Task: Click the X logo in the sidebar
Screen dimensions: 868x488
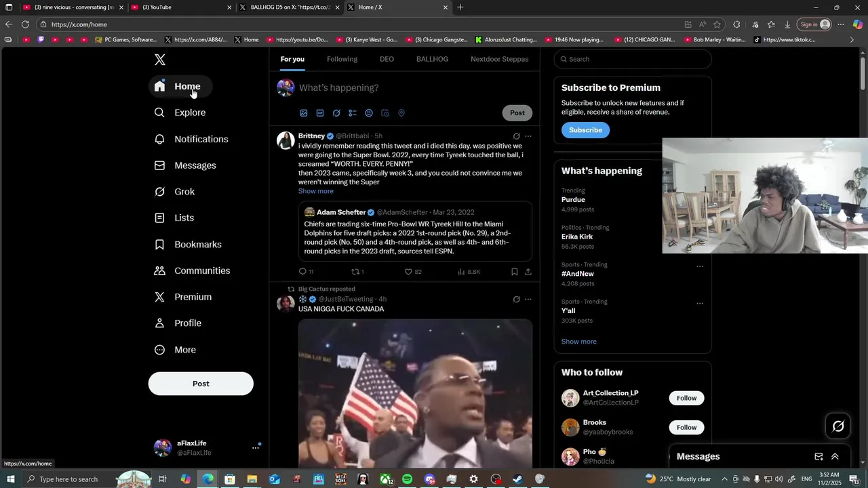Action: [160, 60]
